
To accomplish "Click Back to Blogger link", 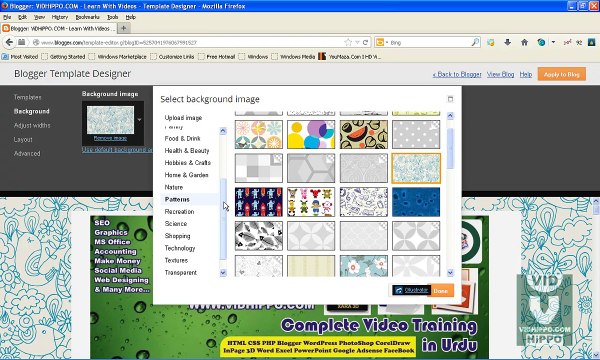I will click(457, 75).
